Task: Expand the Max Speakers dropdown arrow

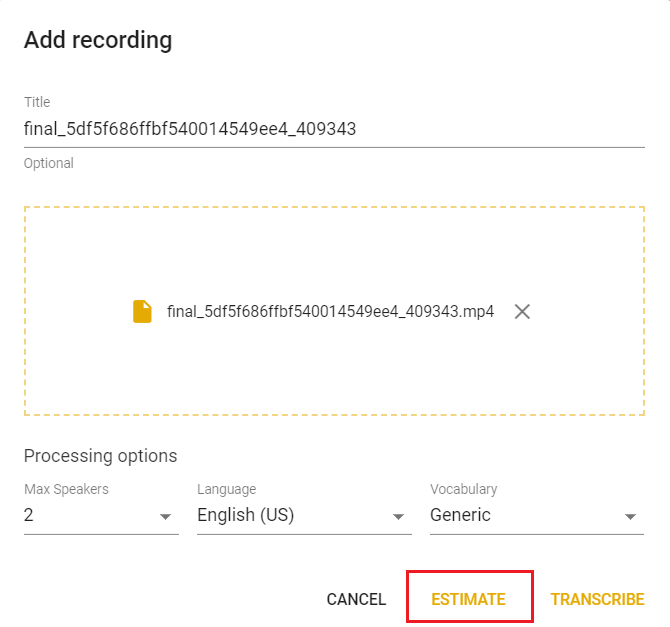Action: [x=165, y=516]
